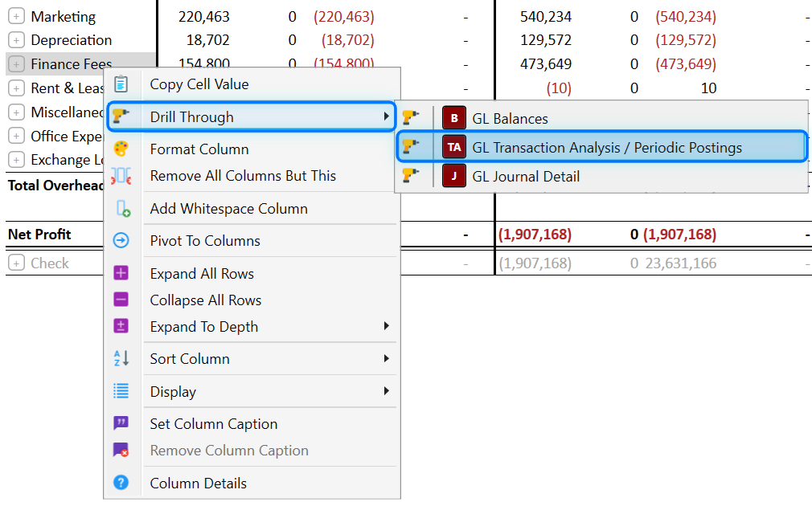This screenshot has height=506, width=812.
Task: Click the arrow icon beside Pivot To Columns
Action: click(x=121, y=241)
